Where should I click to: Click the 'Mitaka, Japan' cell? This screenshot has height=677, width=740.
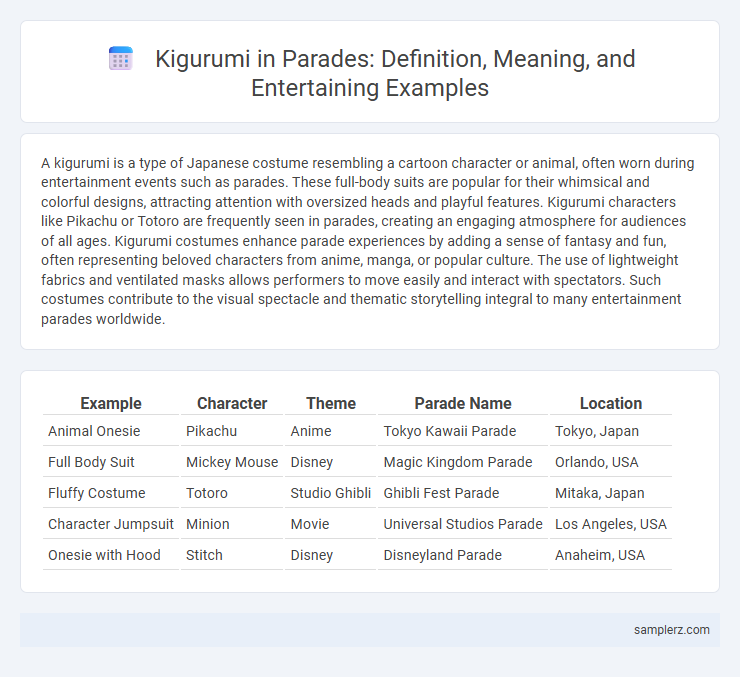click(x=611, y=493)
